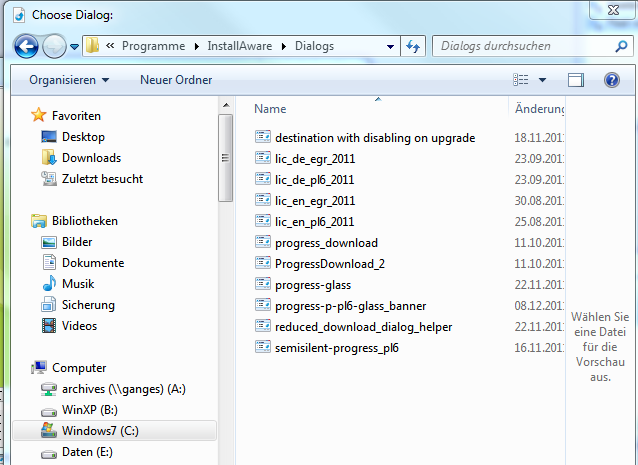The width and height of the screenshot is (638, 465).
Task: Open Help with the question mark icon
Action: [x=612, y=80]
